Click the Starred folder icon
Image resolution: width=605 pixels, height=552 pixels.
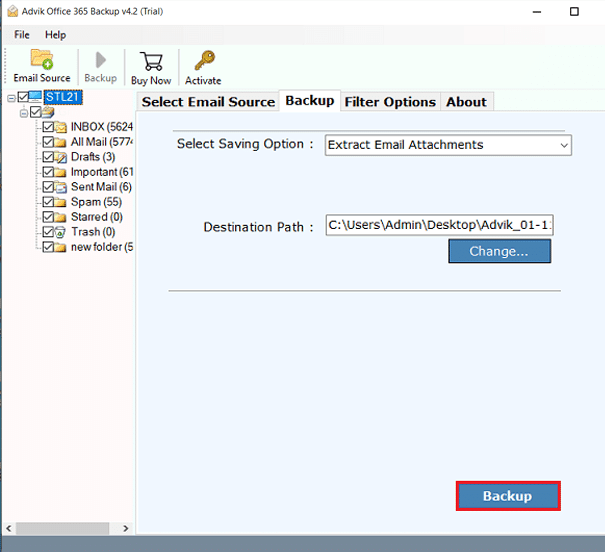60,217
